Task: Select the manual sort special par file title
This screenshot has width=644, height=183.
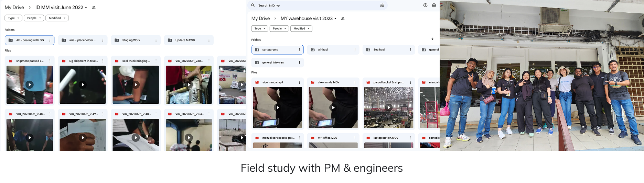Action: (278, 138)
